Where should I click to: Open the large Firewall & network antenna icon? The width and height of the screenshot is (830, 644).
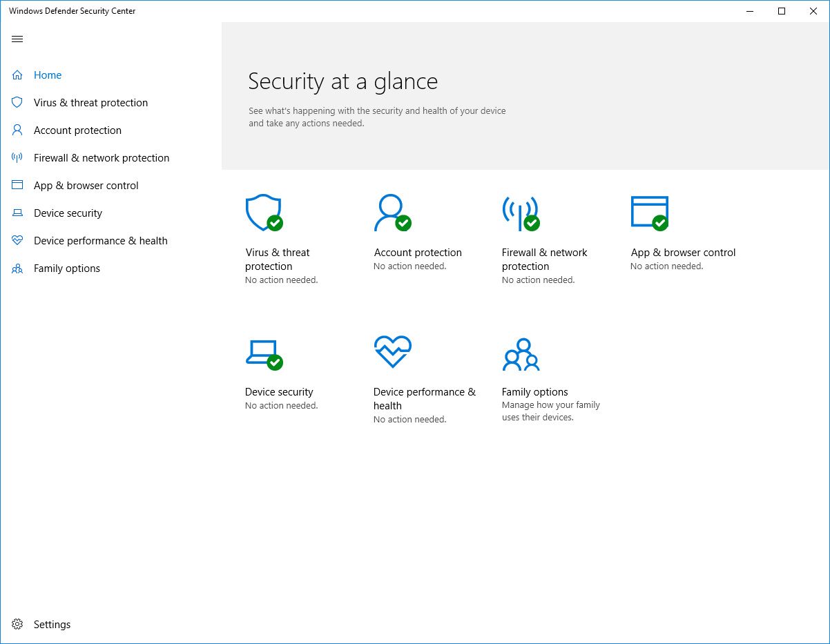pos(521,213)
